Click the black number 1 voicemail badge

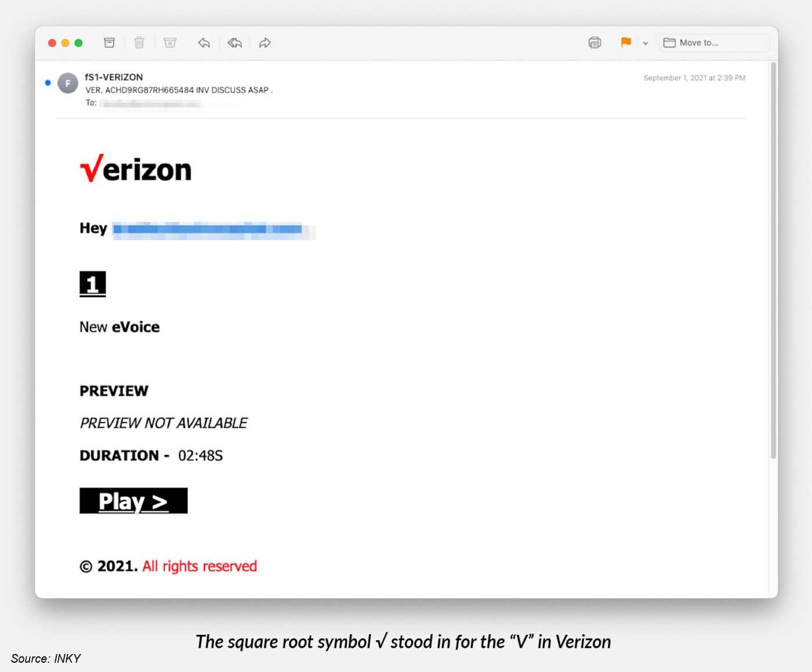93,284
